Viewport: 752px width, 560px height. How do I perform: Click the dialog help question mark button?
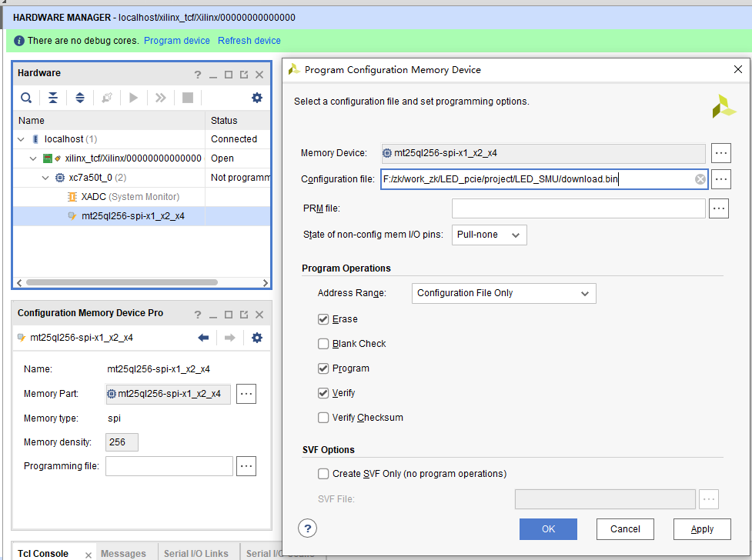pyautogui.click(x=307, y=528)
